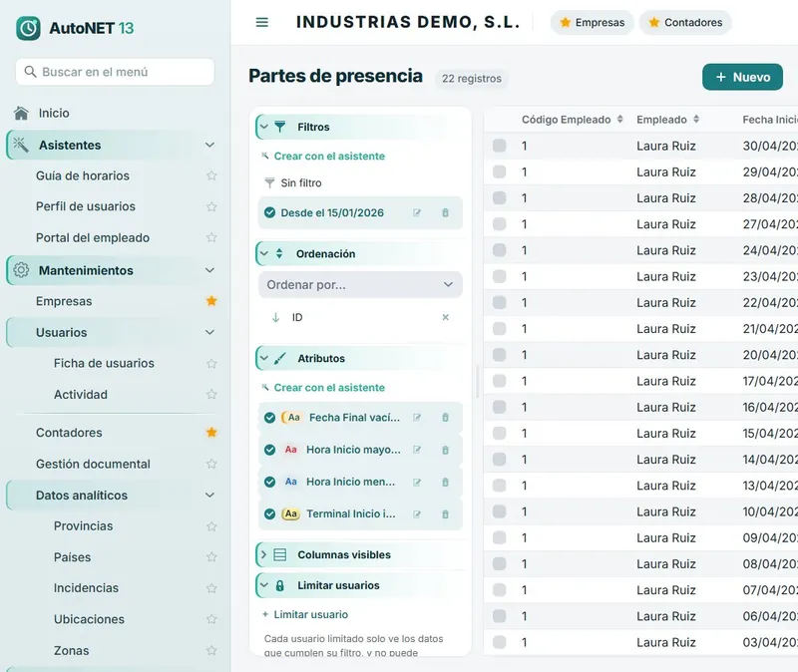
Task: Focus the Buscar en el menú field
Action: pyautogui.click(x=115, y=72)
